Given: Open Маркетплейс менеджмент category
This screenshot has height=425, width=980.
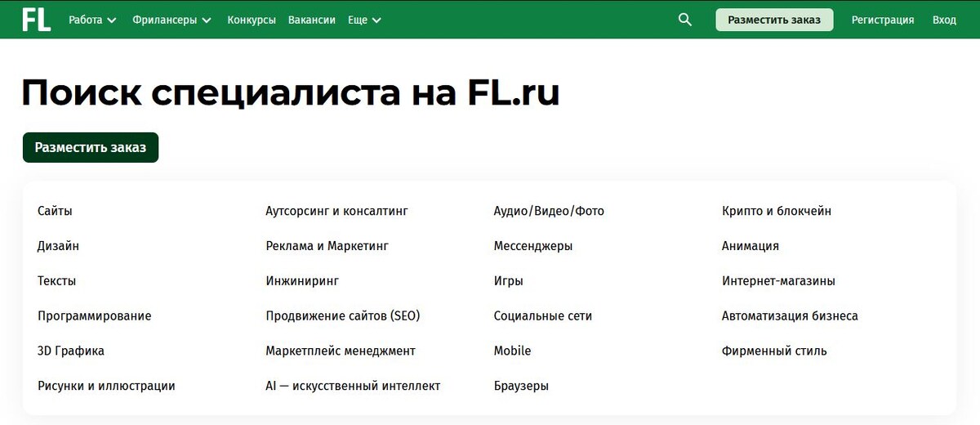Looking at the screenshot, I should point(341,351).
